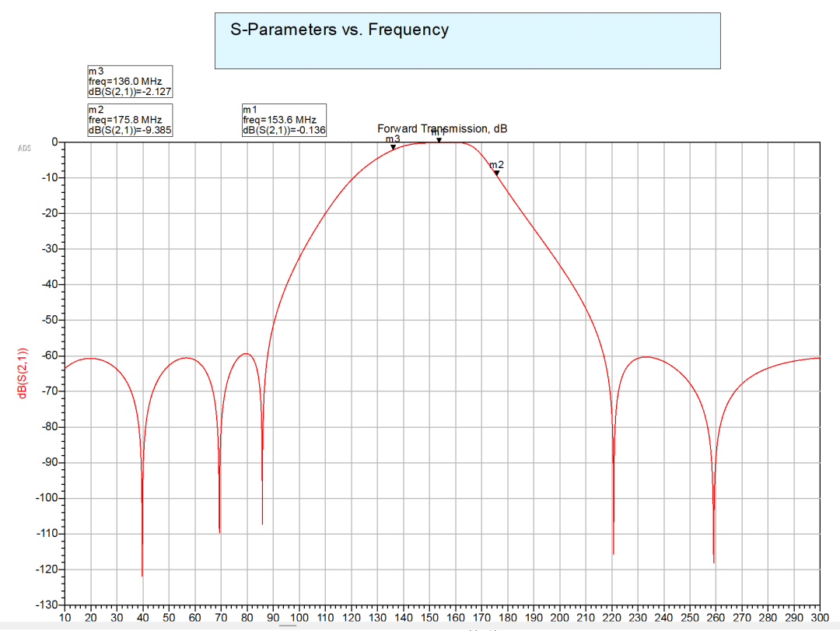The image size is (840, 631).
Task: Click the Forward Transmission, dB plot title
Action: [x=442, y=128]
